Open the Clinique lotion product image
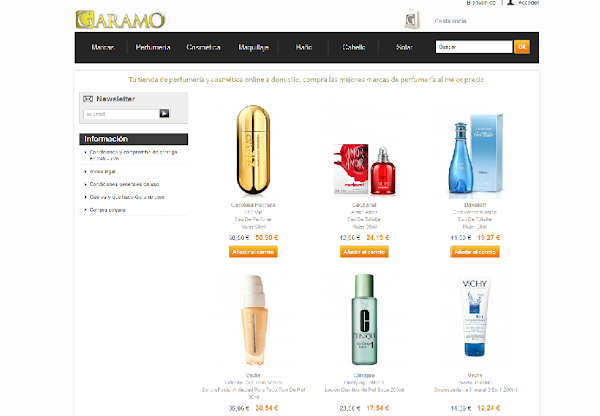The height and width of the screenshot is (416, 600). (364, 320)
